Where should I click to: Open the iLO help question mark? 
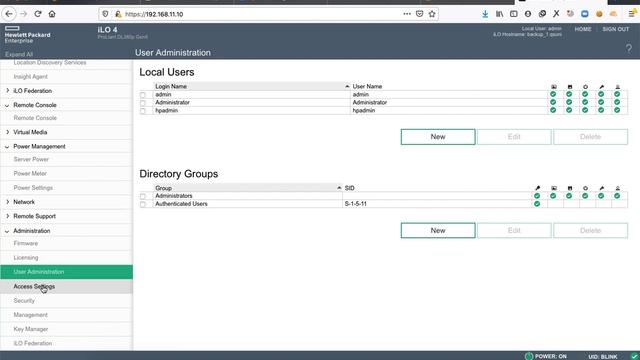tap(629, 49)
